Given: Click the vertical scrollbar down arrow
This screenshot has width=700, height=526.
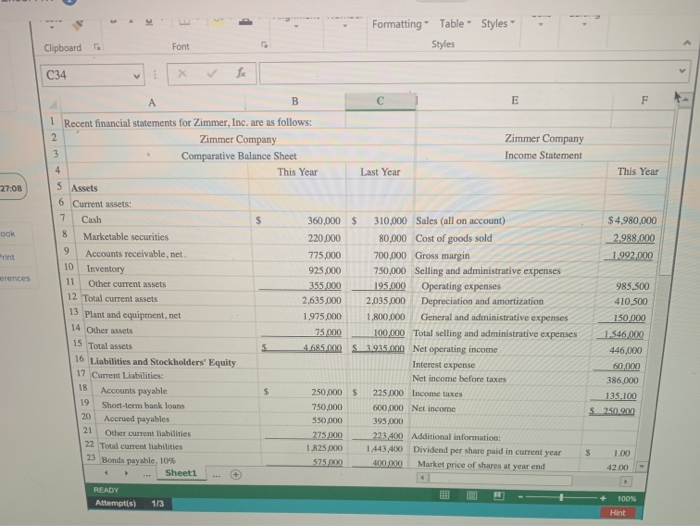Looking at the screenshot, I should [642, 467].
